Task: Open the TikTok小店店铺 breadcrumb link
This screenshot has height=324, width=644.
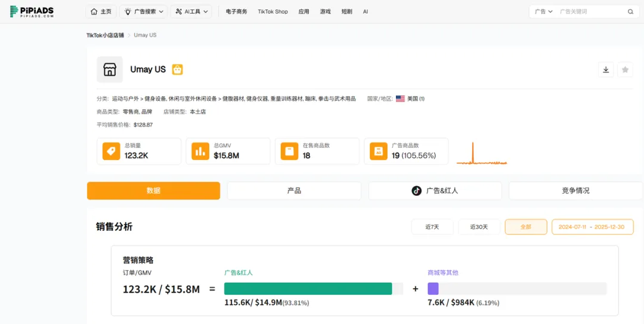Action: click(105, 35)
